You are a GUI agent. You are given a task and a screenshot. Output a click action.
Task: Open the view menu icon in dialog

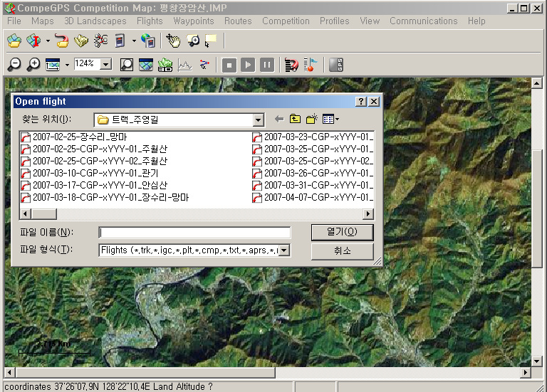coord(330,120)
